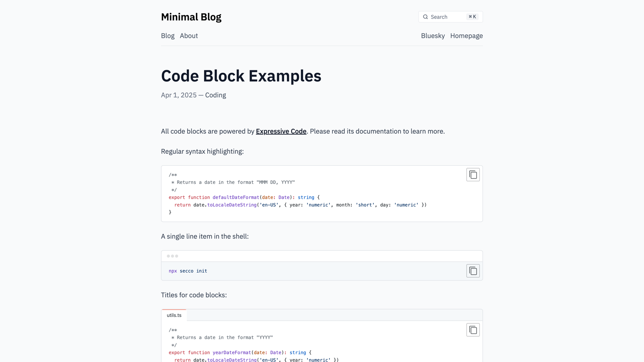Open the Coding category link

click(x=215, y=95)
